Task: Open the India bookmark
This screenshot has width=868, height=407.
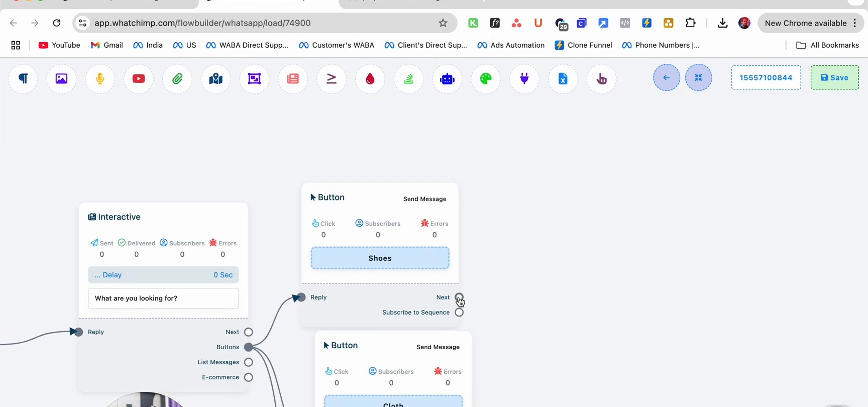Action: pos(148,45)
